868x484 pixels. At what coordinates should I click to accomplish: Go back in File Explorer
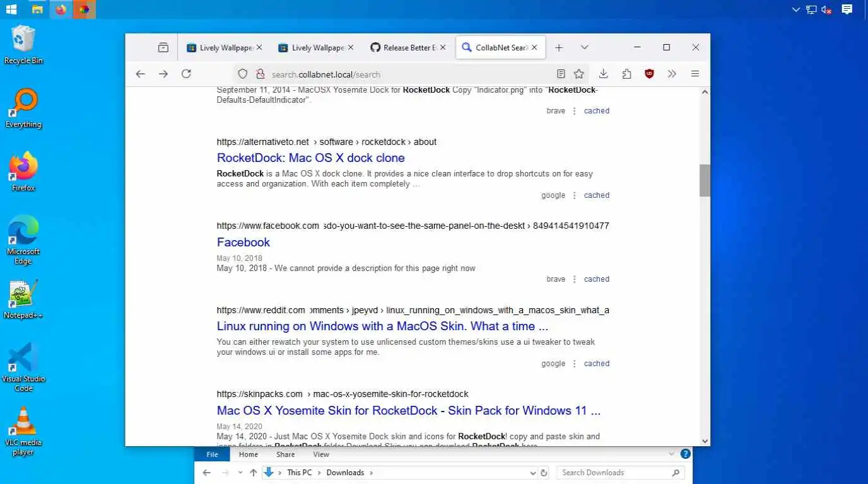tap(207, 473)
